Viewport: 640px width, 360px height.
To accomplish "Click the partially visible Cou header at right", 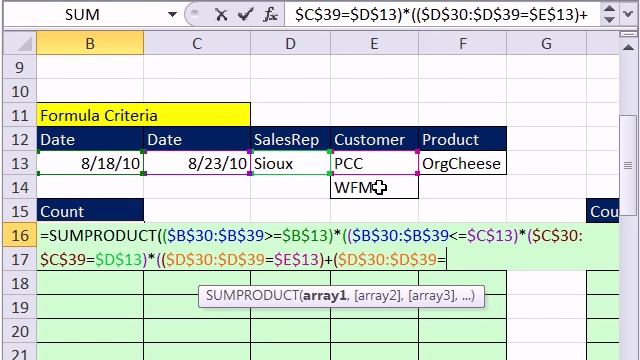I will 603,211.
